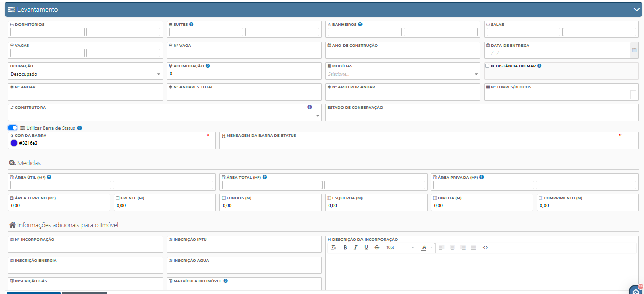Click the Acomodação help icon
644x294 pixels.
click(208, 66)
